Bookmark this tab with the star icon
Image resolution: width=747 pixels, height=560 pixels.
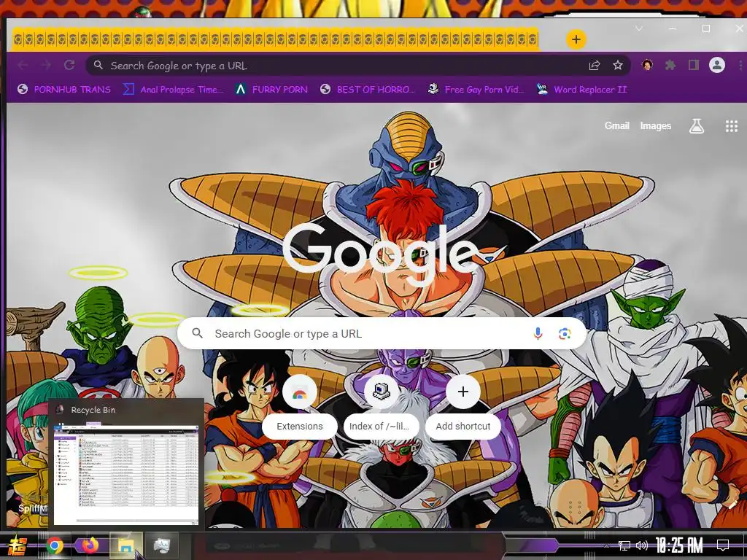tap(618, 65)
